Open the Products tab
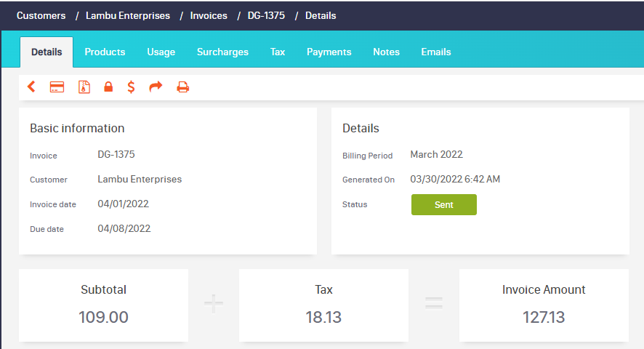The image size is (644, 349). point(105,52)
